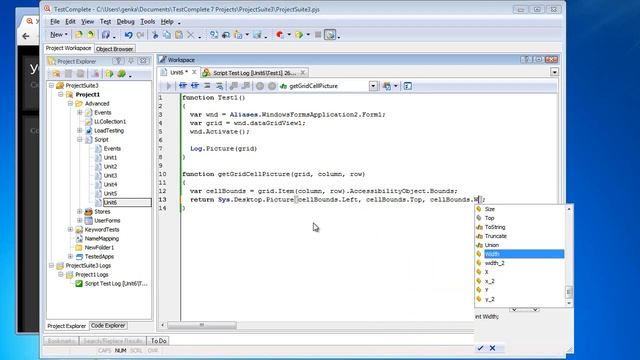
Task: Choose width_2 in the autocomplete list
Action: [494, 263]
